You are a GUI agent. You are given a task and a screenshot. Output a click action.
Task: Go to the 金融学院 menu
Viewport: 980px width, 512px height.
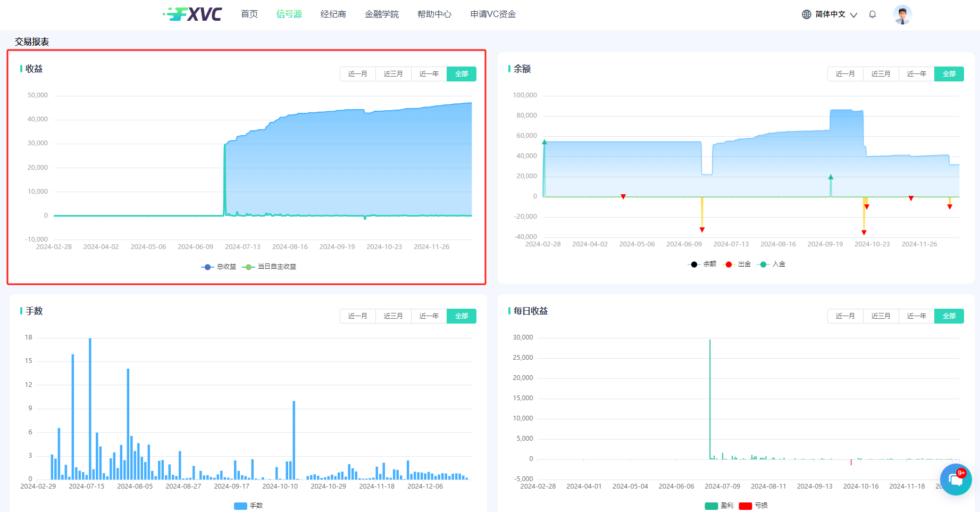tap(381, 14)
